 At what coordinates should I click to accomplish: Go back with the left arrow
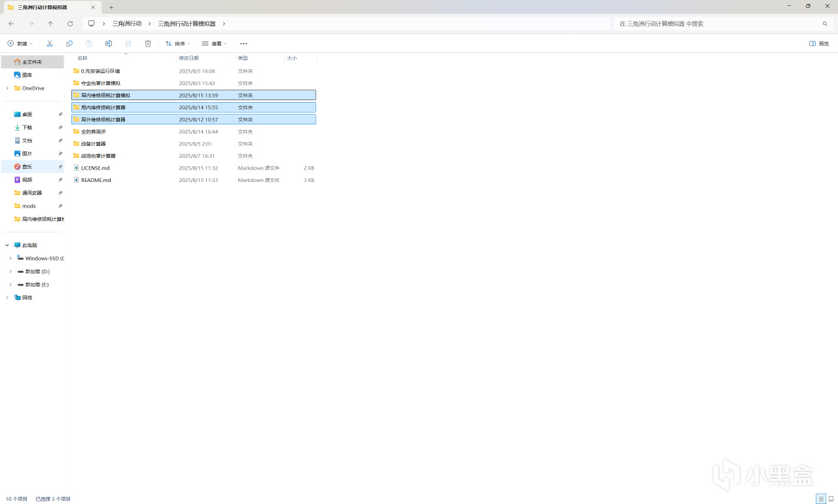click(11, 24)
